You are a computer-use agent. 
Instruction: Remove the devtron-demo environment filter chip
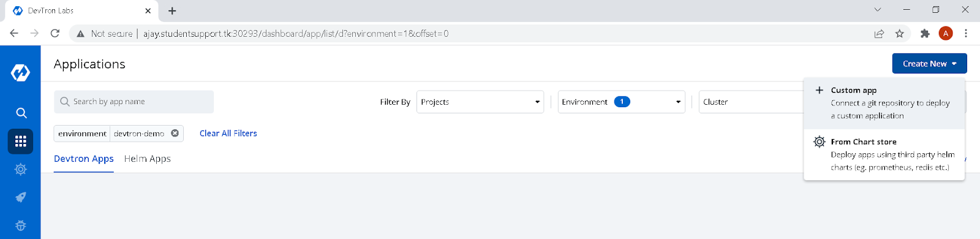point(175,133)
